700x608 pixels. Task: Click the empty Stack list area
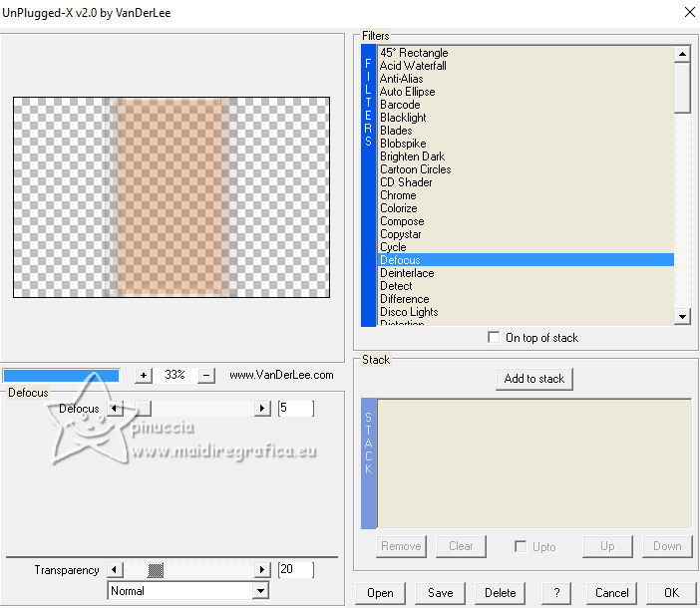[x=534, y=463]
